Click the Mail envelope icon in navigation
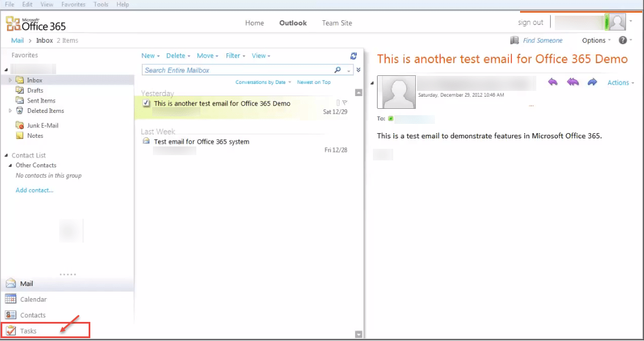The height and width of the screenshot is (341, 644). coord(10,284)
